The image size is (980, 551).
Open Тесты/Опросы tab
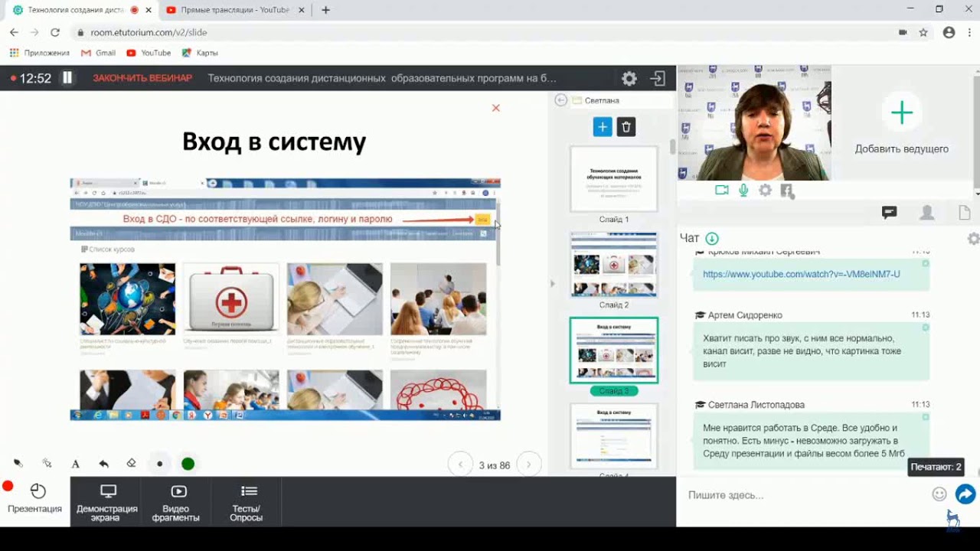point(247,502)
